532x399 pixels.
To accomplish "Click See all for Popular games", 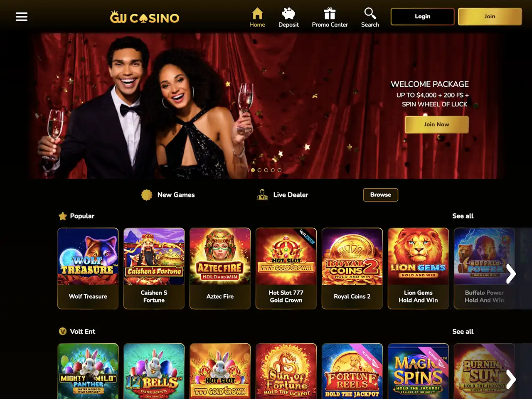I will pyautogui.click(x=463, y=216).
